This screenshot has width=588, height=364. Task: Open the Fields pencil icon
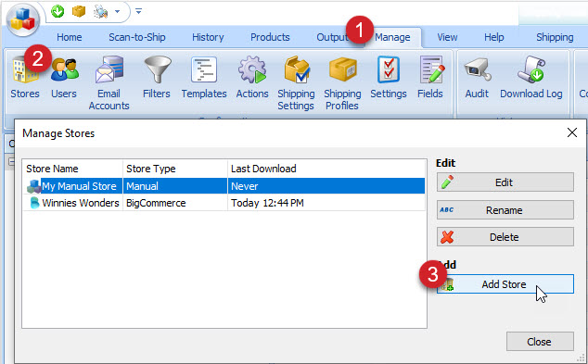pyautogui.click(x=430, y=78)
